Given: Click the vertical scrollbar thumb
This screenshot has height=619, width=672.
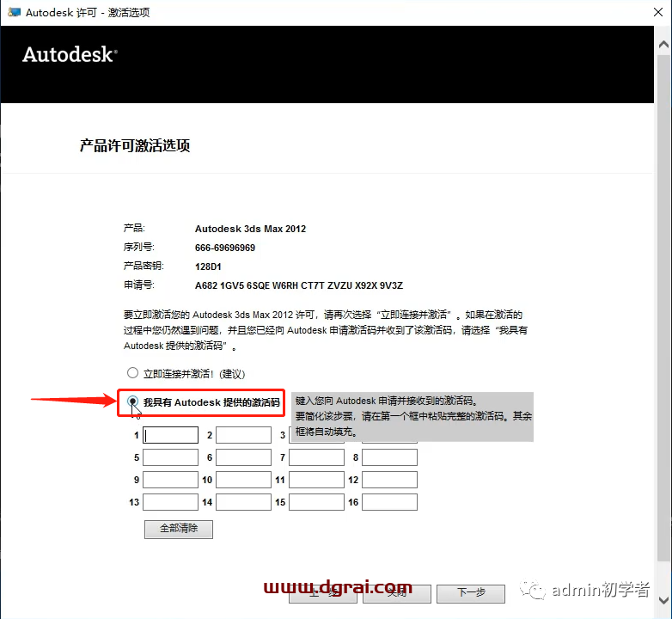Looking at the screenshot, I should click(663, 307).
